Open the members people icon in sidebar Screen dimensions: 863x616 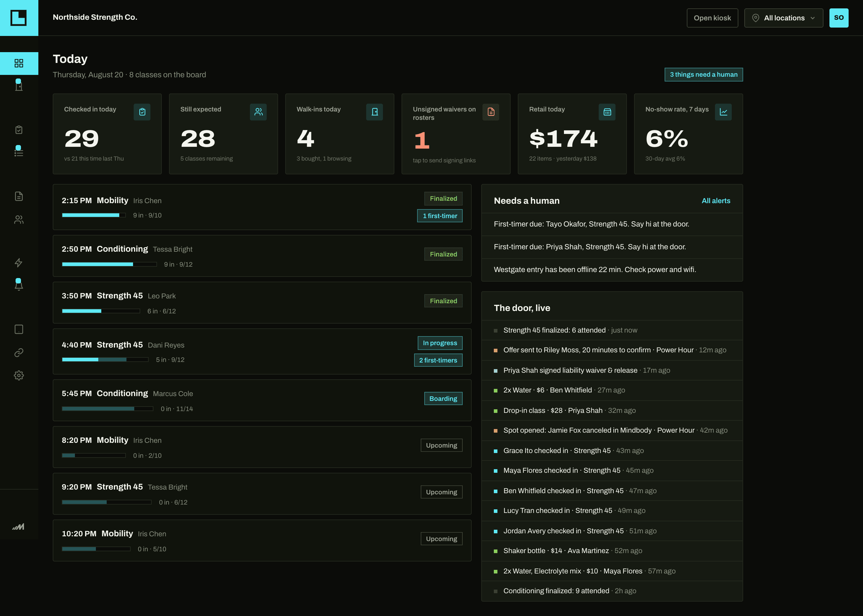coord(19,220)
